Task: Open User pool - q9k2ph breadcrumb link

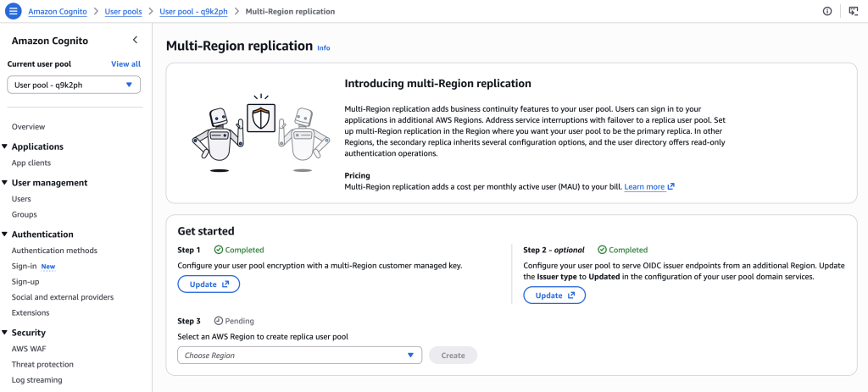Action: pos(194,11)
